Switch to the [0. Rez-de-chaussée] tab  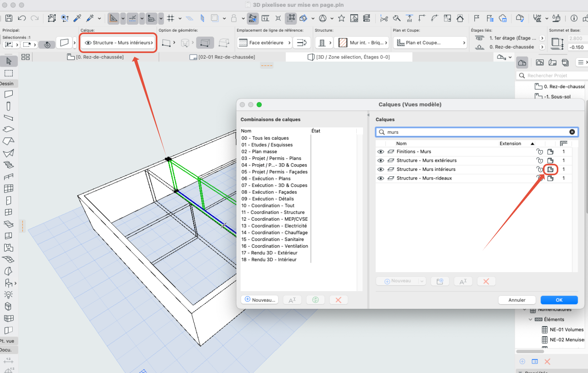point(95,57)
